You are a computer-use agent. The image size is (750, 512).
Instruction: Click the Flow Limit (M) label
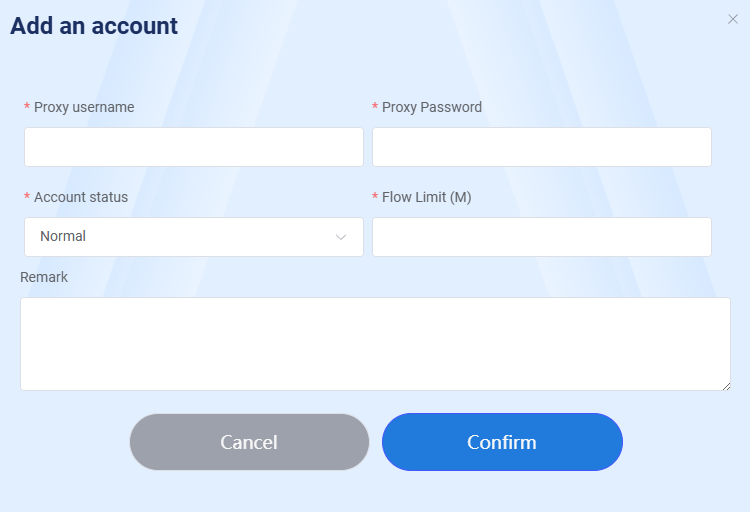click(x=427, y=197)
